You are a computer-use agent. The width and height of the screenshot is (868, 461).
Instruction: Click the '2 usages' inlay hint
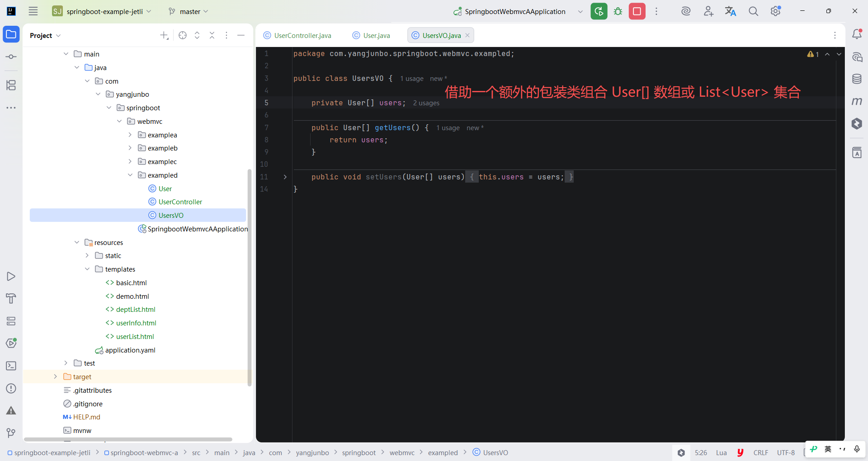click(x=426, y=103)
